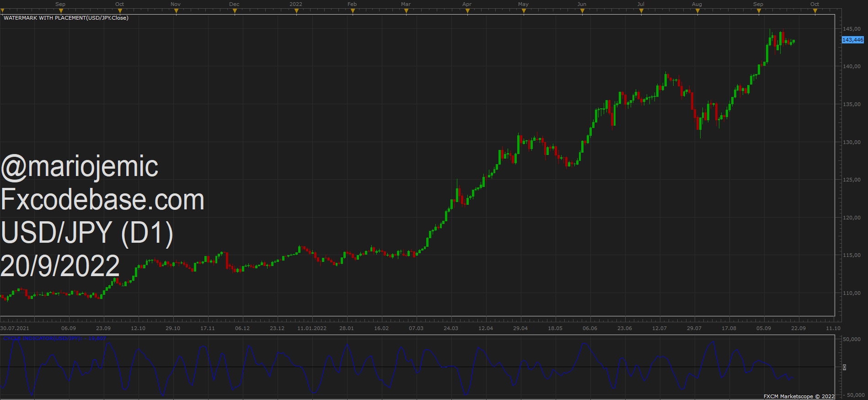The width and height of the screenshot is (868, 400).
Task: Click the Dec month marker on the top timeline
Action: [x=234, y=4]
